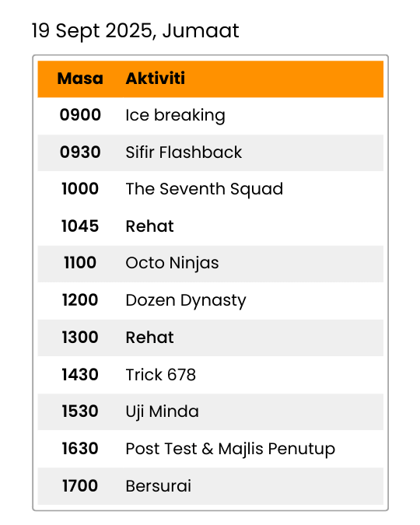The image size is (420, 525).
Task: Select the 0930 time slot
Action: click(x=80, y=152)
